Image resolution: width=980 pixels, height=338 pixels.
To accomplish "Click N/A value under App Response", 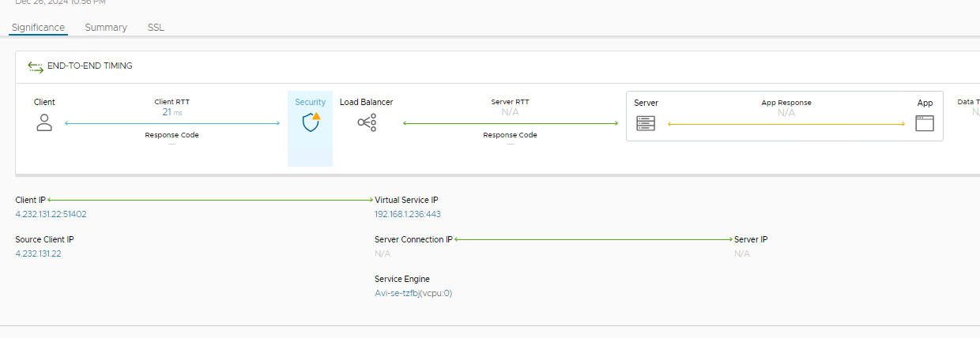I will pos(786,113).
